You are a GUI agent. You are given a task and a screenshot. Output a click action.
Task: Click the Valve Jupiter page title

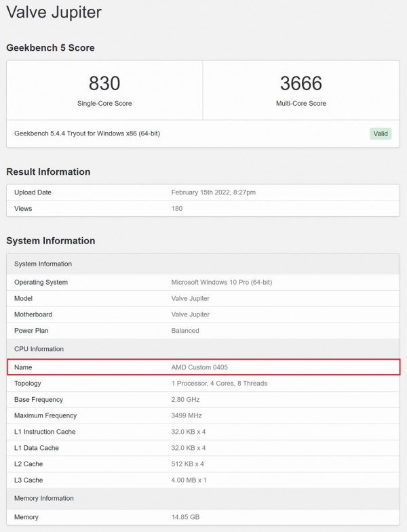(56, 13)
